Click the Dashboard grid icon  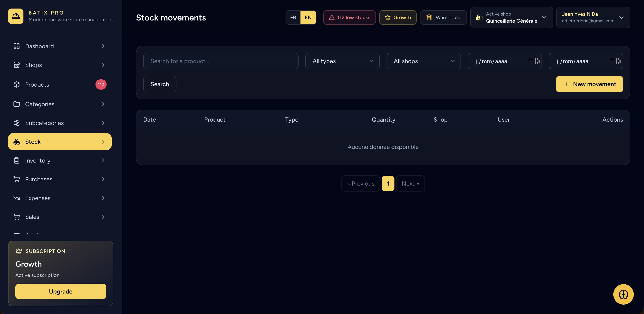16,46
